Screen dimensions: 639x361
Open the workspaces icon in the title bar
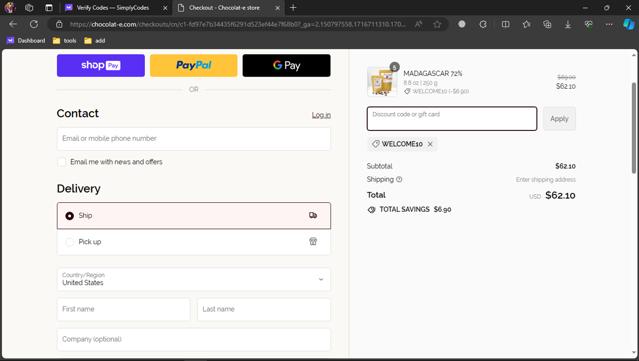click(29, 7)
